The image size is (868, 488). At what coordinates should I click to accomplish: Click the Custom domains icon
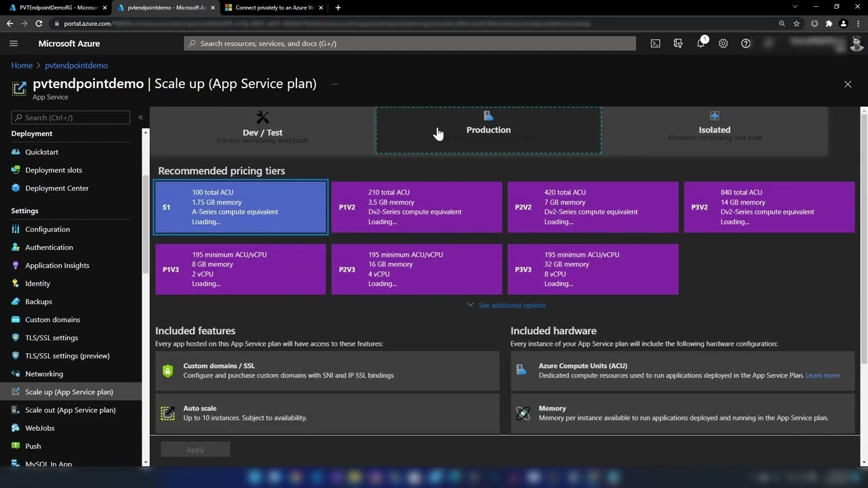pos(16,319)
